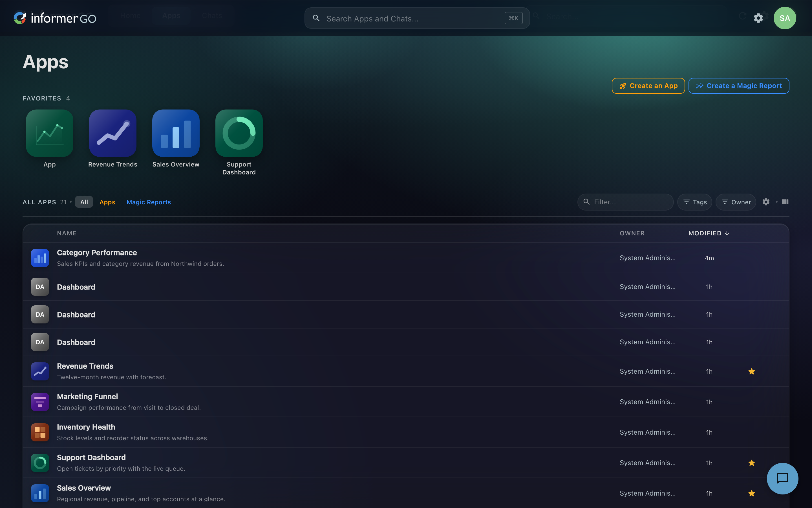The width and height of the screenshot is (812, 508).
Task: Select the All filter tab
Action: click(84, 202)
